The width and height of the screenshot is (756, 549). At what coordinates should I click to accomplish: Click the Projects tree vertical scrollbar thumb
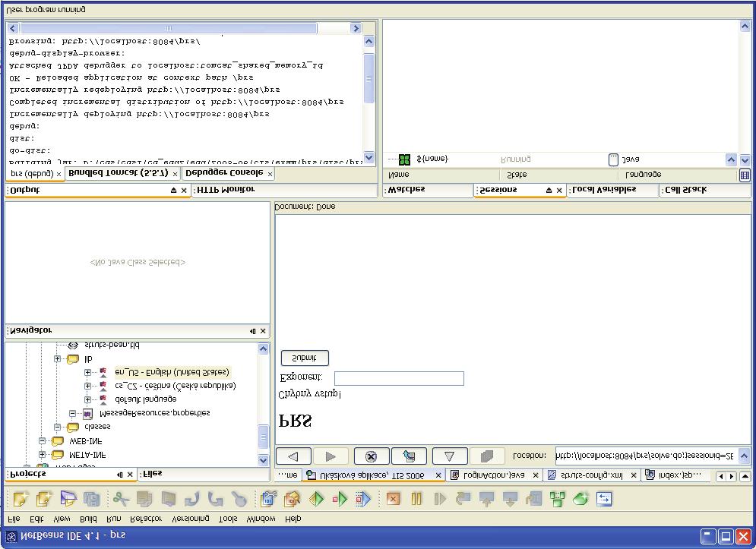[x=263, y=437]
